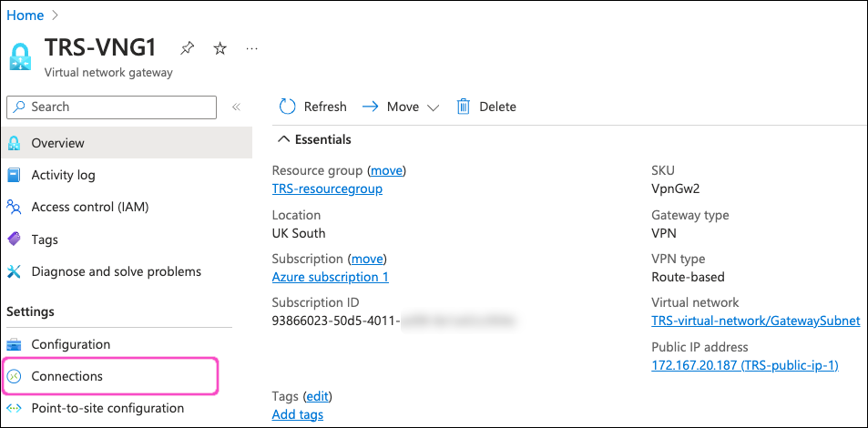Click the Diagnose and solve problems icon
The width and height of the screenshot is (868, 428).
(x=15, y=271)
